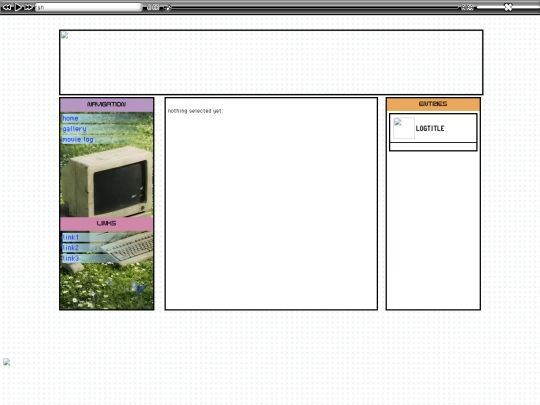
Task: Click the rewind button in the player bar
Action: 7,7
